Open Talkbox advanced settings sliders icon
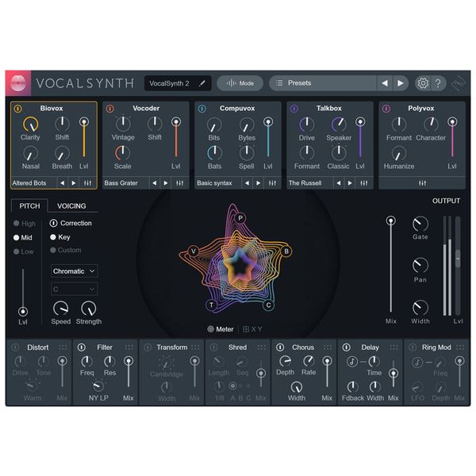Screen dimensions: 476x476 pyautogui.click(x=364, y=183)
